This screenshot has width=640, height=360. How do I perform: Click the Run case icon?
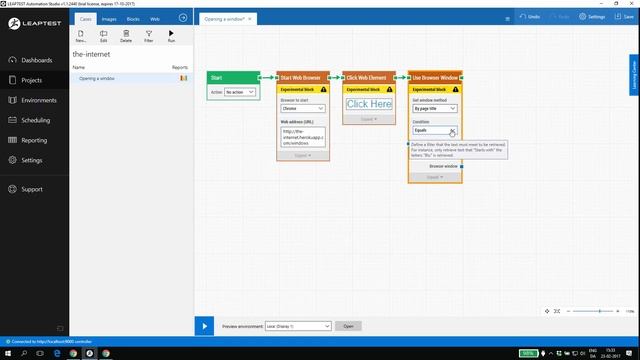(x=171, y=36)
